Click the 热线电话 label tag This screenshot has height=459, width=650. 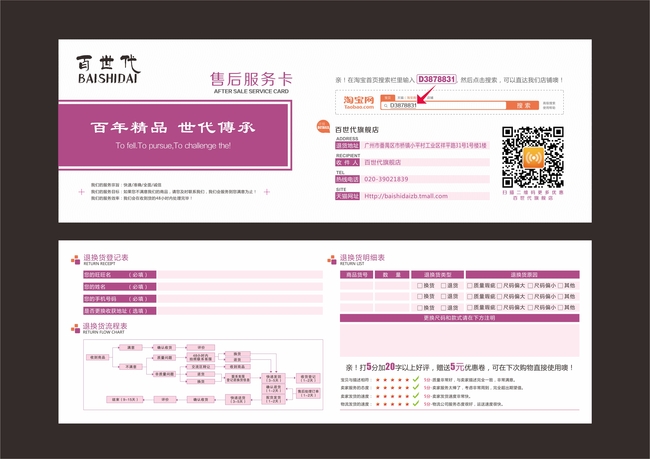(x=347, y=179)
